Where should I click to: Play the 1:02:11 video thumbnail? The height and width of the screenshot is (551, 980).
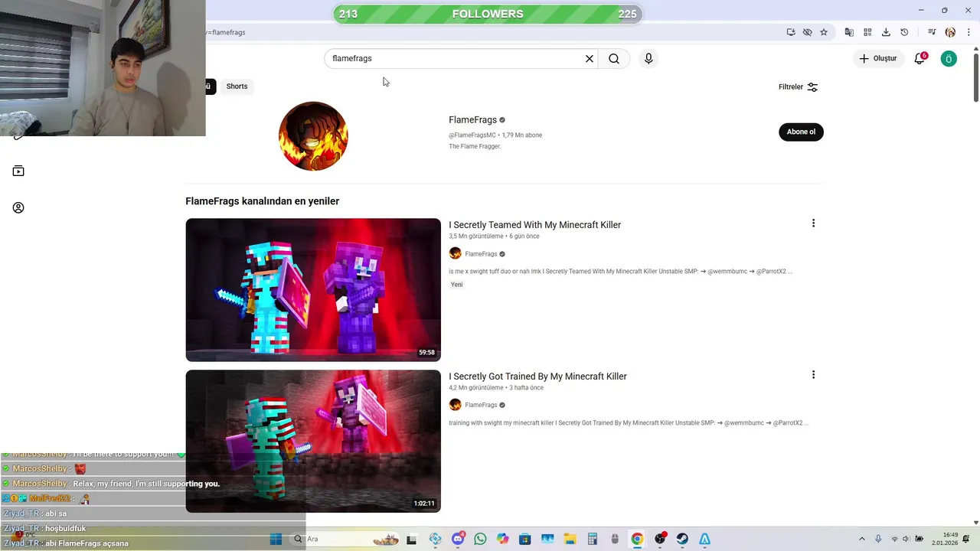[313, 442]
